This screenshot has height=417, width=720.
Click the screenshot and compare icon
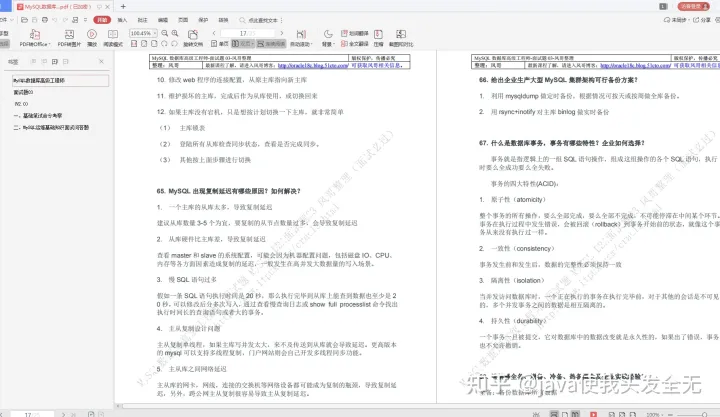point(401,34)
